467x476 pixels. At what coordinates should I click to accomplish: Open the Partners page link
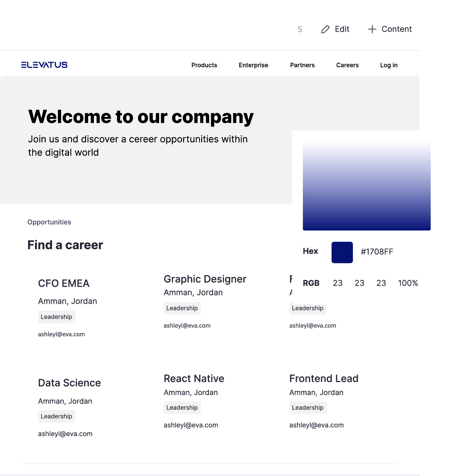click(x=302, y=65)
